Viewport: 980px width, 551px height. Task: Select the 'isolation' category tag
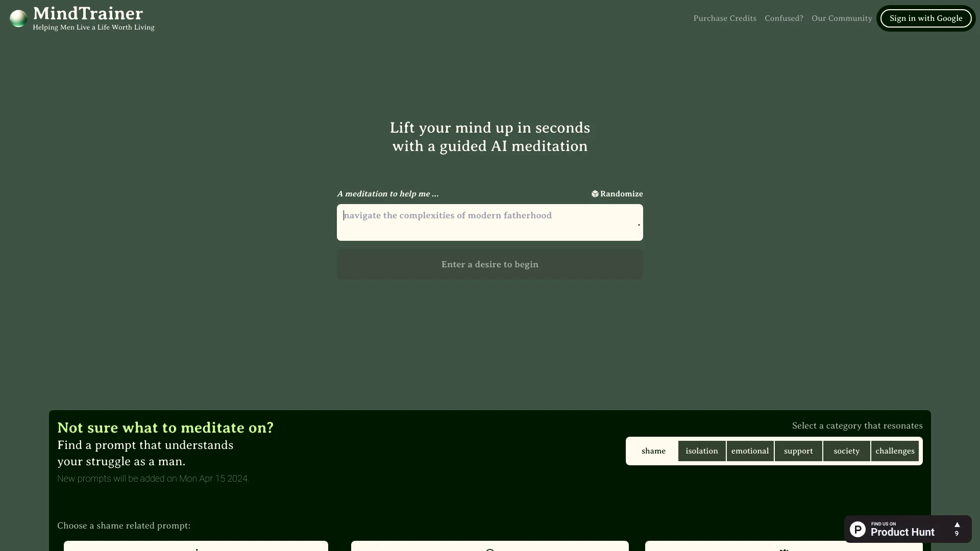701,451
